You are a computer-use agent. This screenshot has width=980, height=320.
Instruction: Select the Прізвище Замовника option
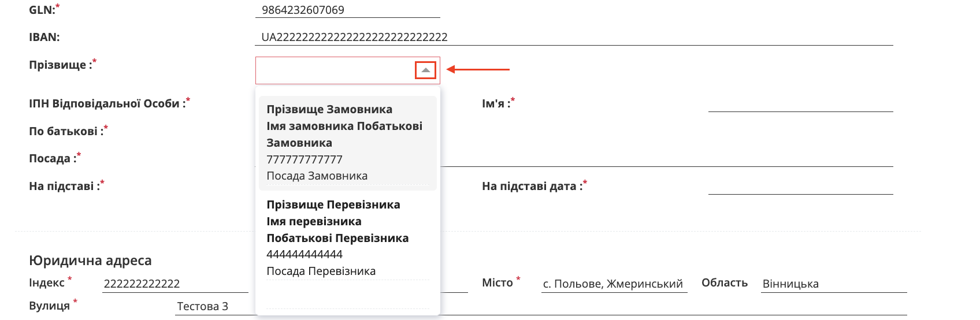point(347,142)
